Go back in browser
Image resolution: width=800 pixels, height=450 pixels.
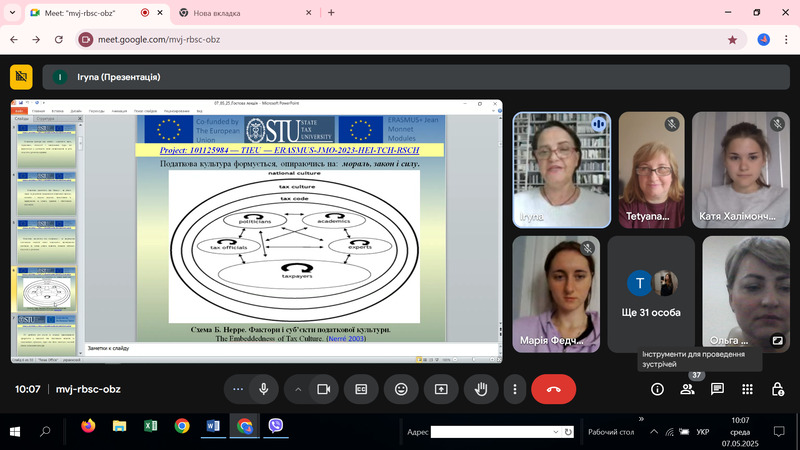(x=14, y=39)
